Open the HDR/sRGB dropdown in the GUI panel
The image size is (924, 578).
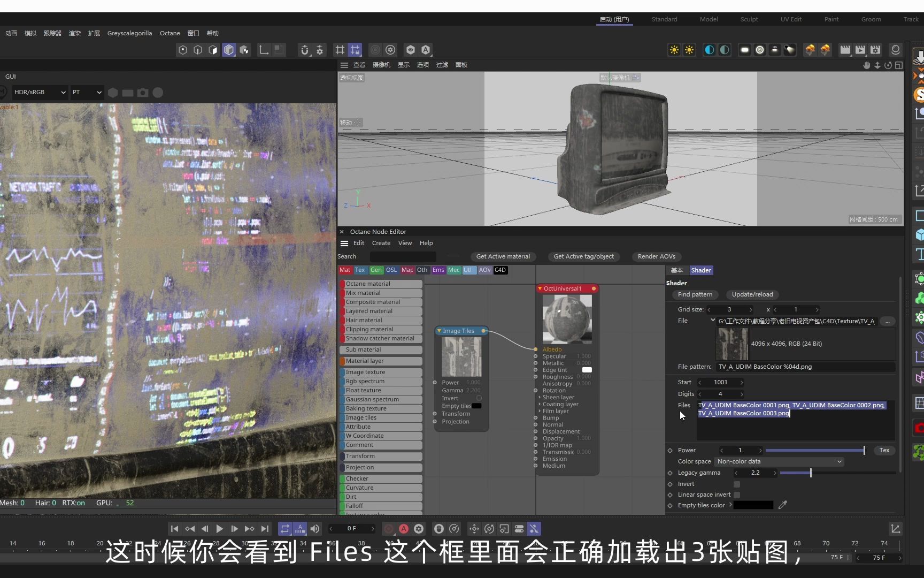38,92
